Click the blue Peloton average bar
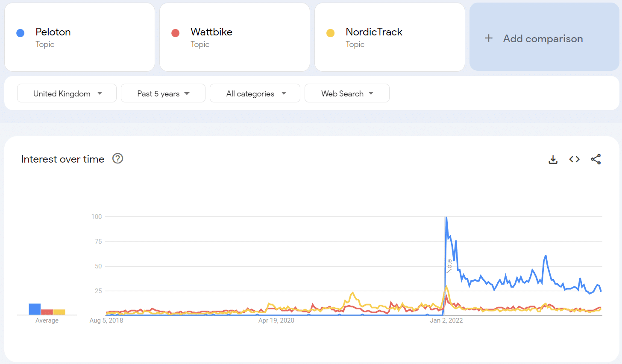Image resolution: width=622 pixels, height=364 pixels. click(35, 309)
